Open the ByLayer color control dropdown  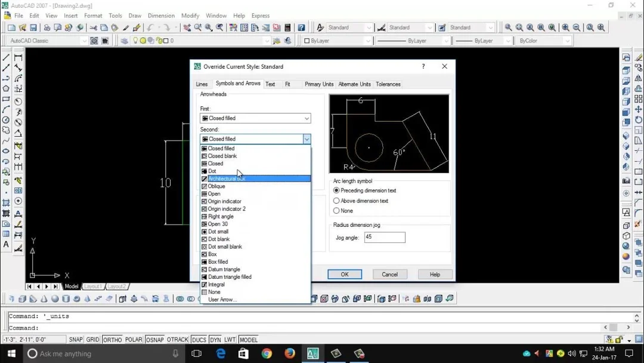coord(337,41)
